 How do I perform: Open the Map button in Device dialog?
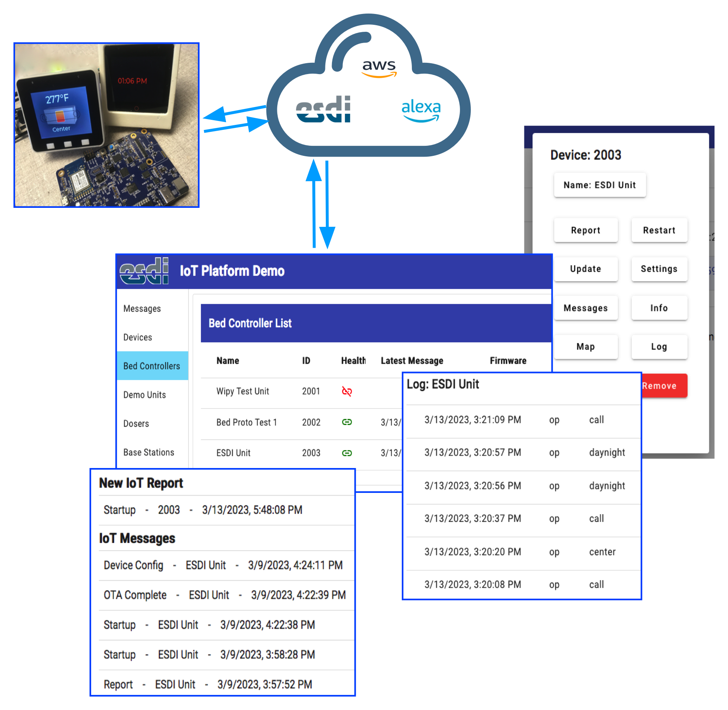pyautogui.click(x=586, y=347)
